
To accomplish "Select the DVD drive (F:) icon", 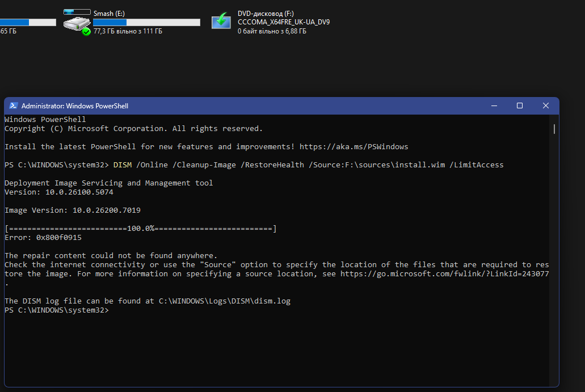I will click(x=221, y=20).
